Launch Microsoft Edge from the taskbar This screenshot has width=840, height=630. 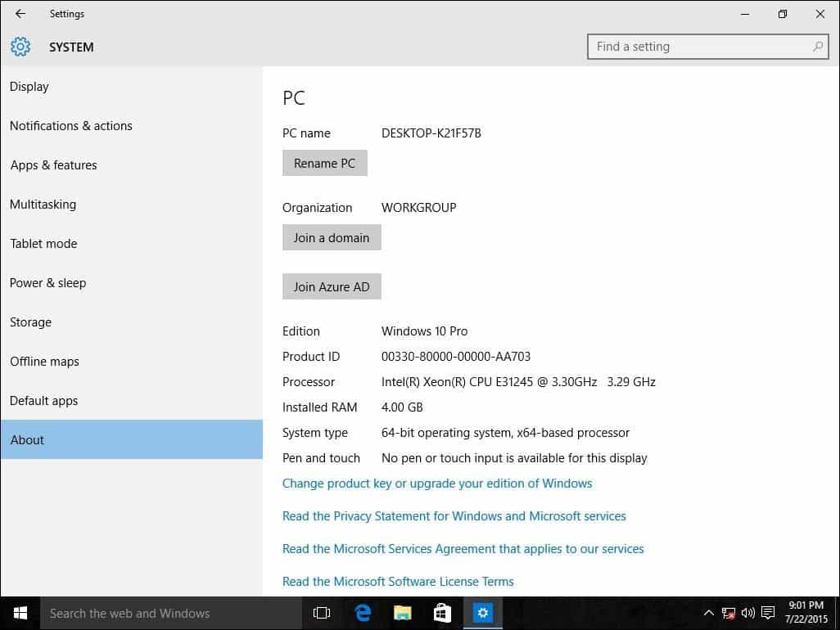tap(363, 613)
